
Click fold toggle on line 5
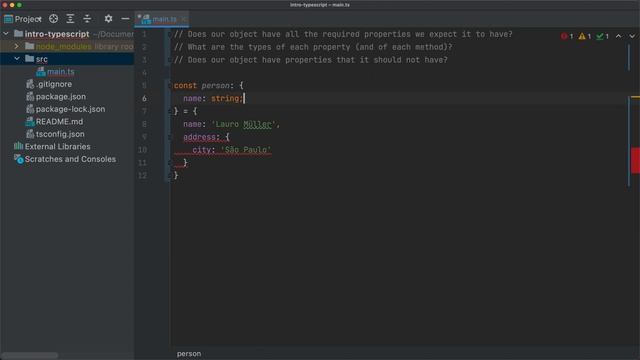pyautogui.click(x=170, y=86)
